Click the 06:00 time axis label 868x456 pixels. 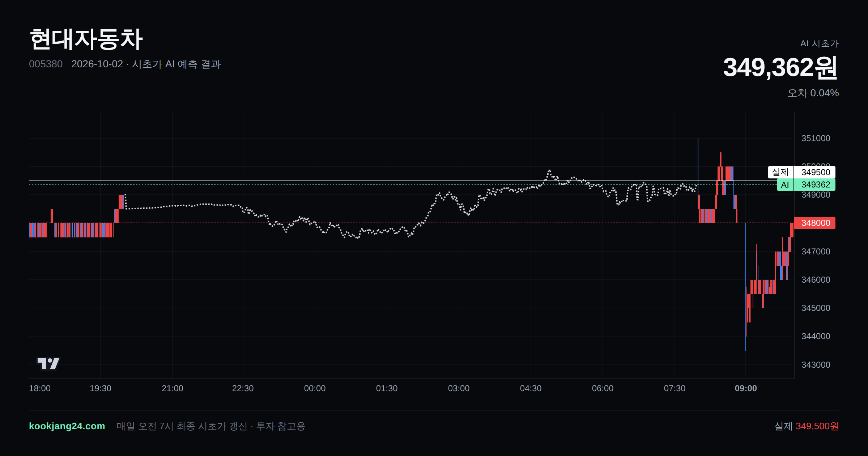[x=603, y=388]
